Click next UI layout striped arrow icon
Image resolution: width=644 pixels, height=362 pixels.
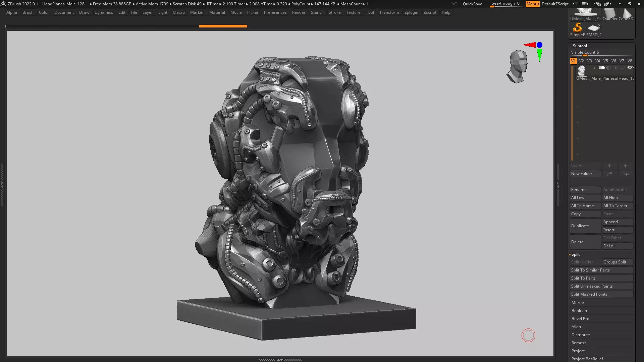[x=585, y=4]
